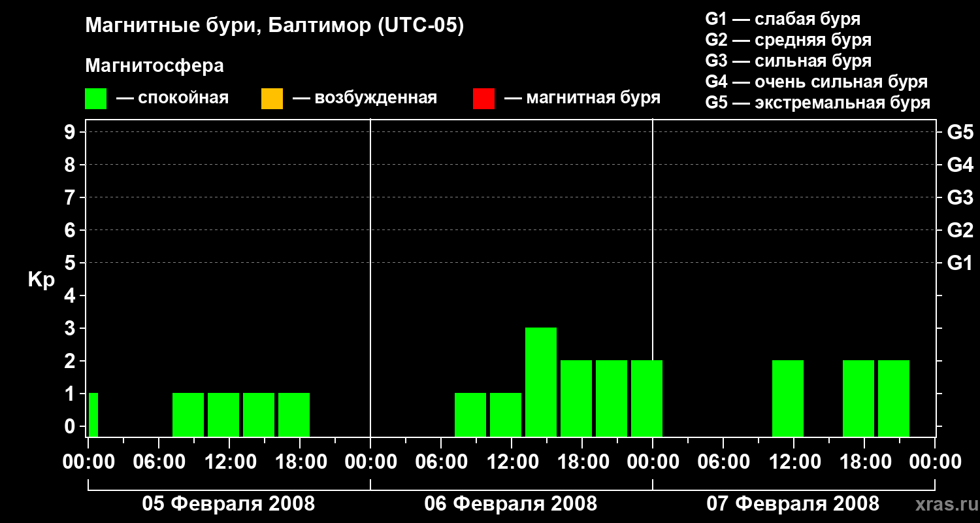Click 'G2 — средняя буря' legend line
980x523 pixels.
789,40
